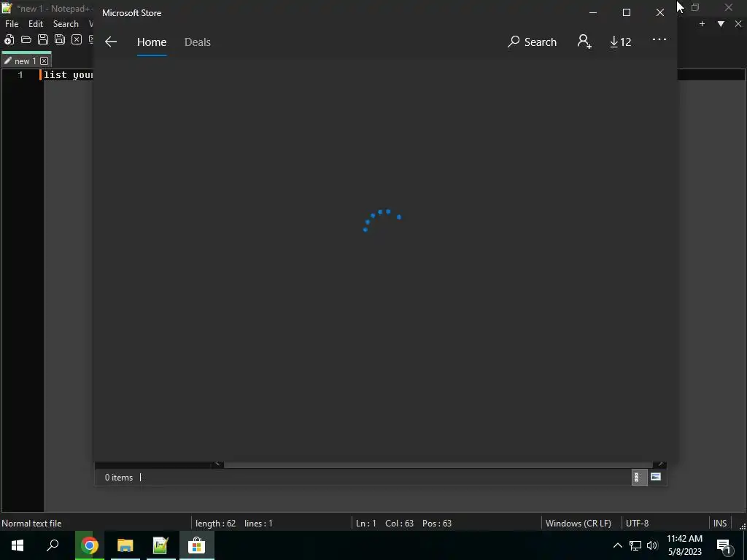747x560 pixels.
Task: Click 'Windows (CR LF)' status bar entry
Action: coord(578,524)
